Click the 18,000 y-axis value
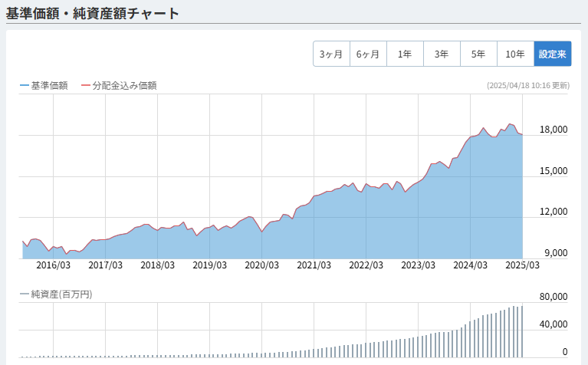The image size is (588, 365). click(x=554, y=130)
